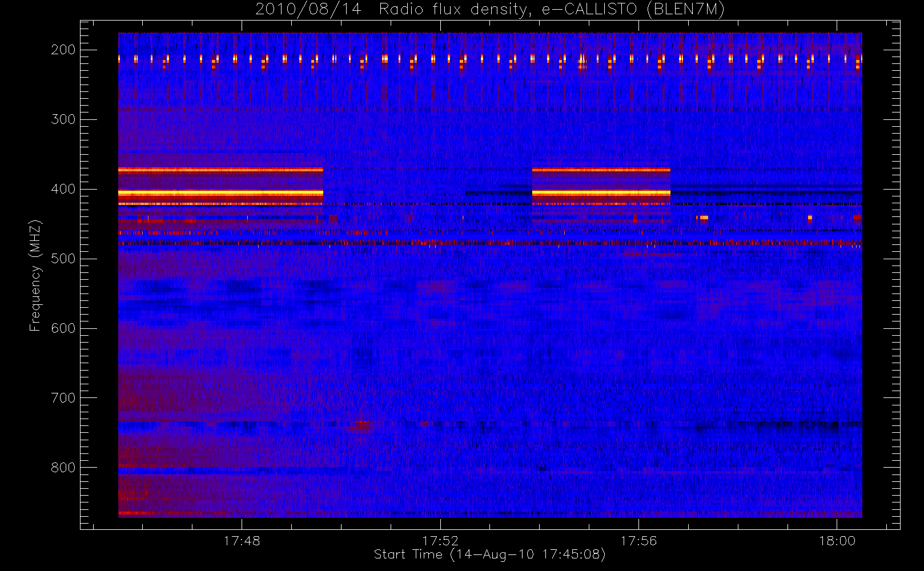Screen dimensions: 924x571
Task: Select the 200 frequency tick label
Action: pyautogui.click(x=63, y=50)
